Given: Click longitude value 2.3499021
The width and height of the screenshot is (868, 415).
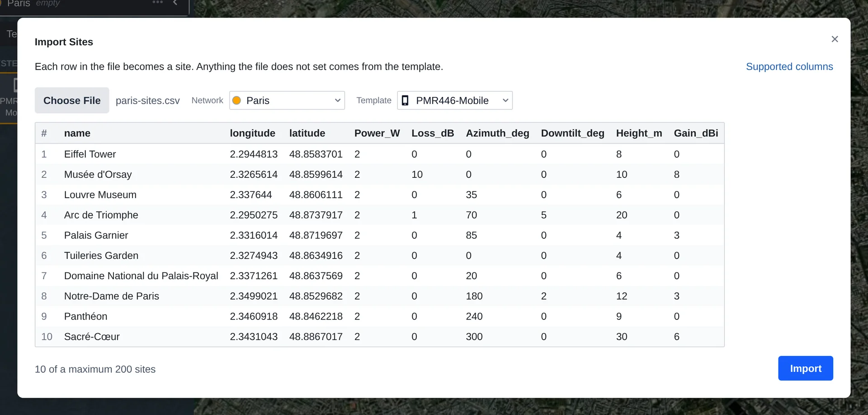Looking at the screenshot, I should (x=254, y=296).
